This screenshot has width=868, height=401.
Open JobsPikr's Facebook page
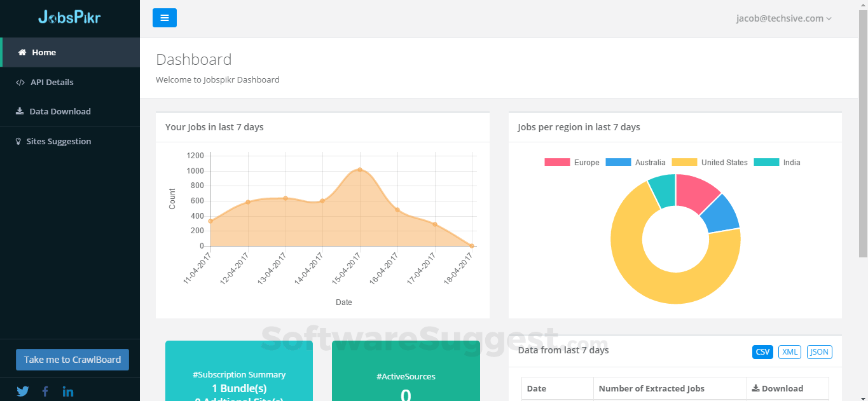click(45, 391)
